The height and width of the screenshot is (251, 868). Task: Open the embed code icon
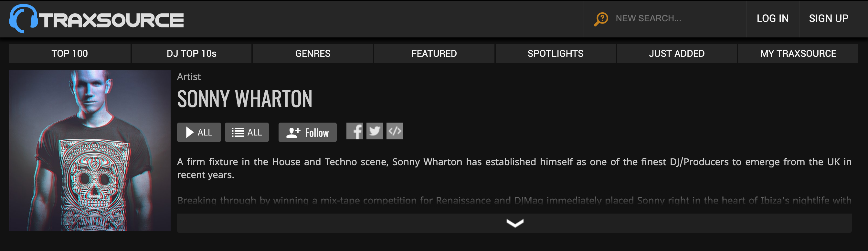pos(395,131)
